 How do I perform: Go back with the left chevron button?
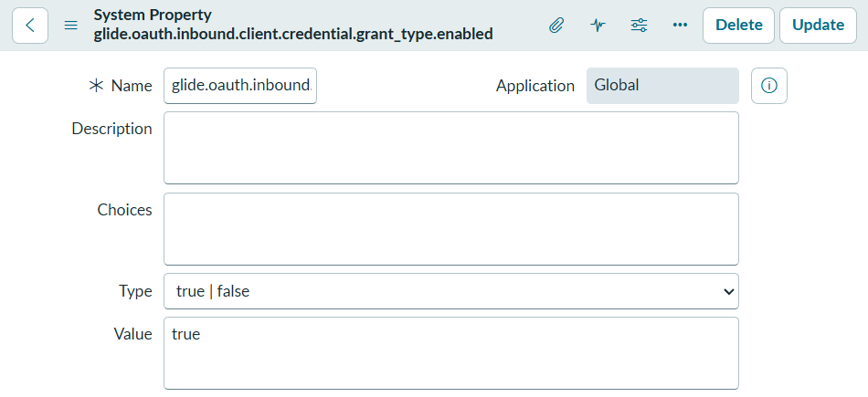(30, 26)
